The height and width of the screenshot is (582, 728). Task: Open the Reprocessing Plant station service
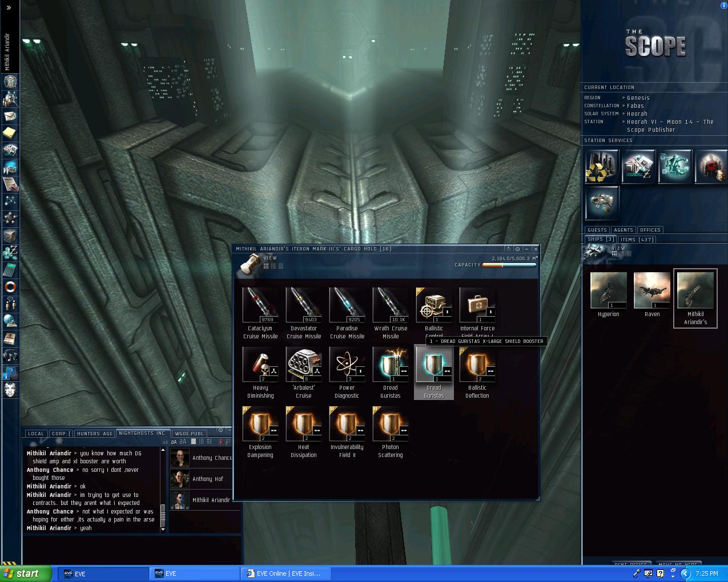pos(602,166)
